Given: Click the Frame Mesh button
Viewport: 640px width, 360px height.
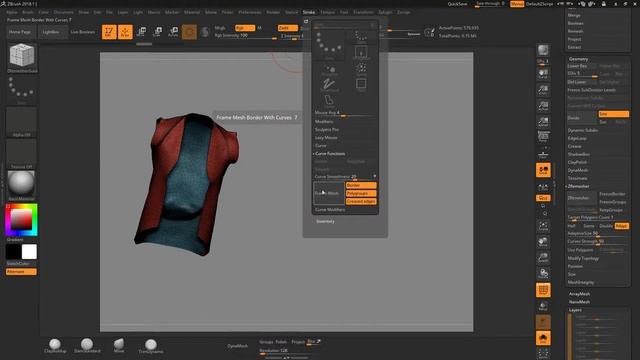Looking at the screenshot, I should tap(329, 193).
